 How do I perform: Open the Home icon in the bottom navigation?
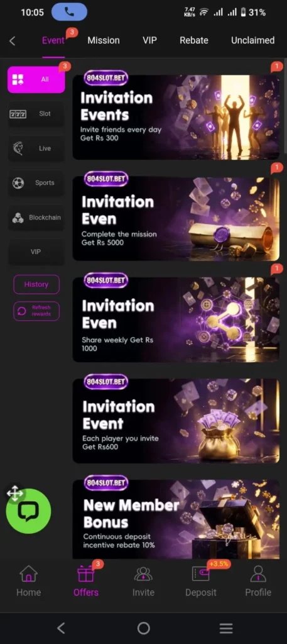coord(28,574)
